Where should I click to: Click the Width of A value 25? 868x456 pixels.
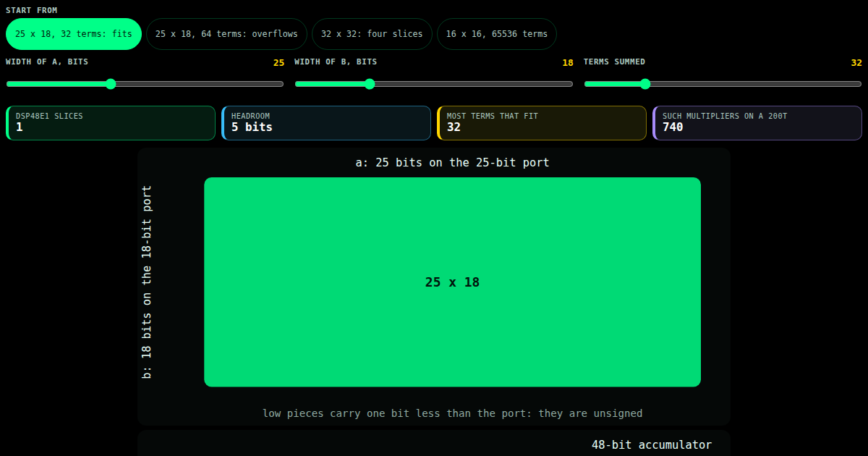click(x=278, y=63)
